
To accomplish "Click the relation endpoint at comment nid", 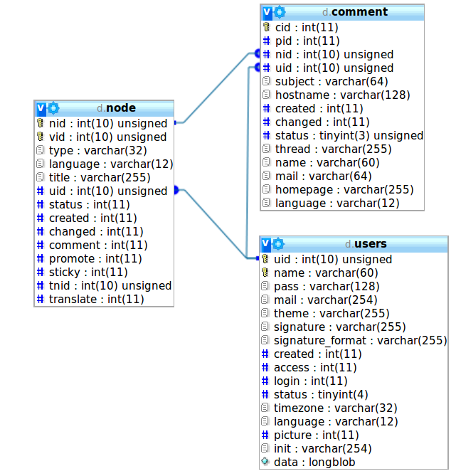I will (x=258, y=54).
